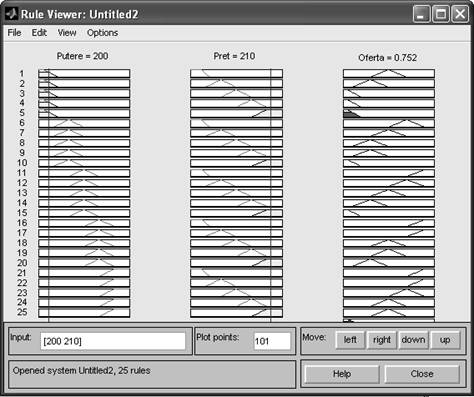Click the Pret plot of rule 1
Viewport: 474px width, 397px height.
pos(236,73)
